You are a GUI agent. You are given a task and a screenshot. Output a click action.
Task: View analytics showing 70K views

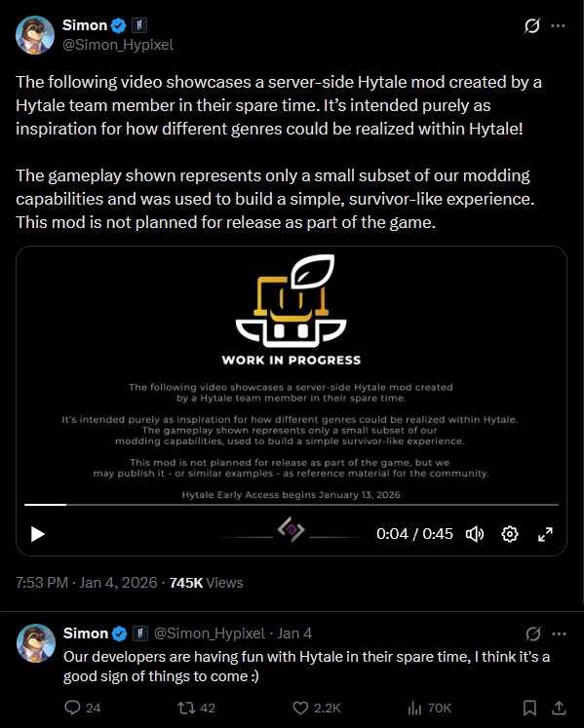429,708
